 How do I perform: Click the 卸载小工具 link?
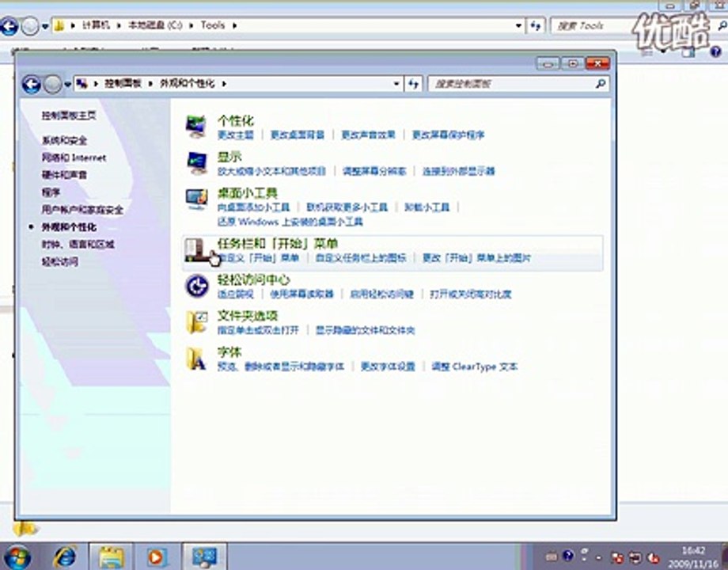[x=427, y=207]
